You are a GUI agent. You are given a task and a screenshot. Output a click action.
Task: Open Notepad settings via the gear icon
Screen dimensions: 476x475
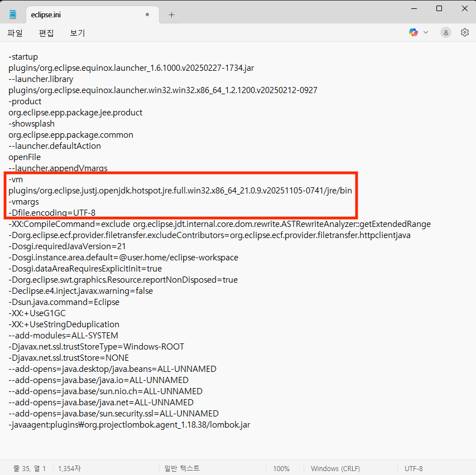point(465,32)
